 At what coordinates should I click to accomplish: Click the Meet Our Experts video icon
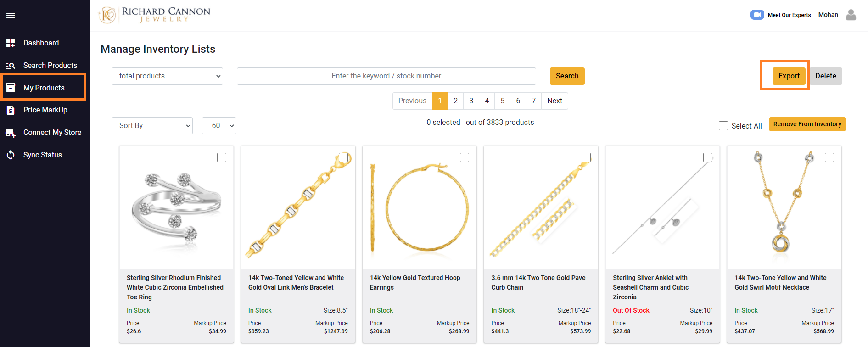(x=757, y=15)
